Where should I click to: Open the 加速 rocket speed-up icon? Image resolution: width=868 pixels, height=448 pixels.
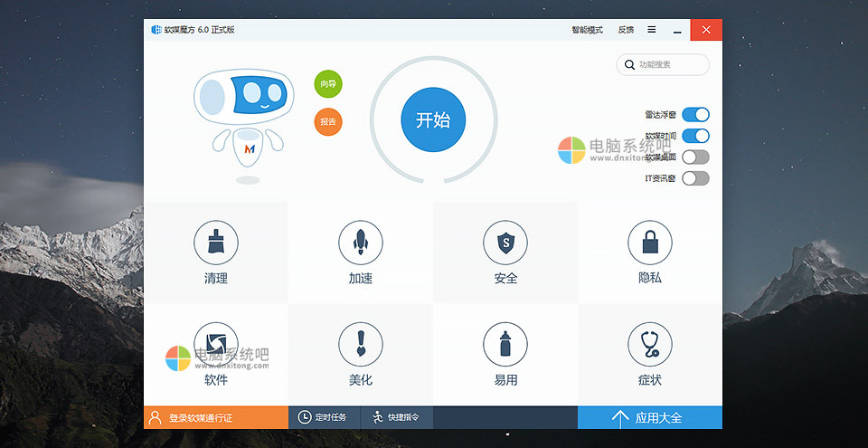pyautogui.click(x=361, y=243)
